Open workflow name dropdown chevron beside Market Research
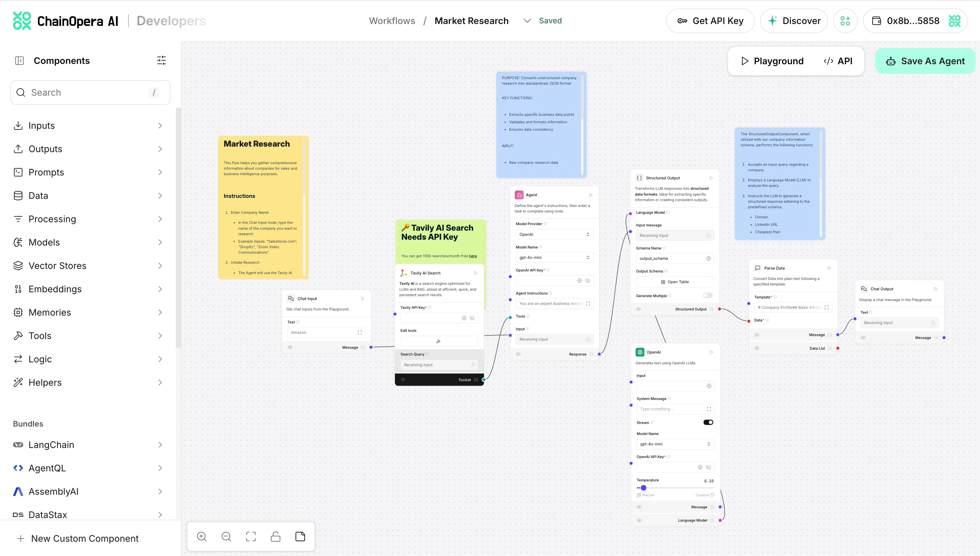980x556 pixels. (x=527, y=21)
